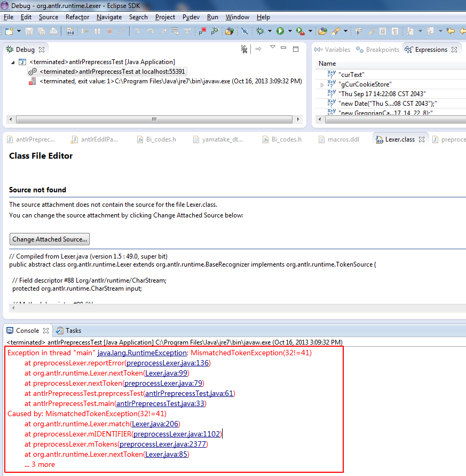Viewport: 466px width, 476px height.
Task: Open the preprocessLexer.java:136 stack link
Action: 168,363
